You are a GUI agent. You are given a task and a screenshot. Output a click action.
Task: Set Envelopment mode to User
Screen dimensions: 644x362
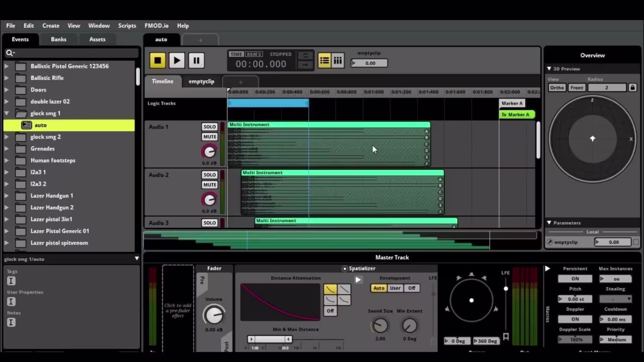coord(395,288)
